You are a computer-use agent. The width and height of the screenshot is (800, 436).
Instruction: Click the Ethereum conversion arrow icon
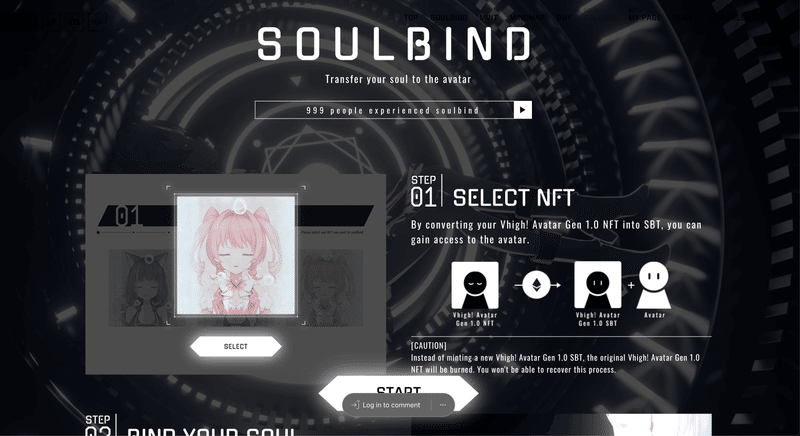point(537,285)
